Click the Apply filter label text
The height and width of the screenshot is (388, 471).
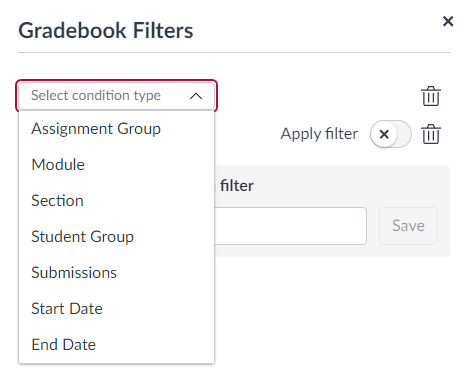point(319,134)
